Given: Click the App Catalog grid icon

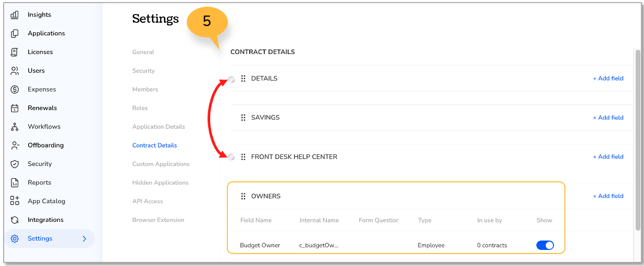Looking at the screenshot, I should (x=15, y=201).
